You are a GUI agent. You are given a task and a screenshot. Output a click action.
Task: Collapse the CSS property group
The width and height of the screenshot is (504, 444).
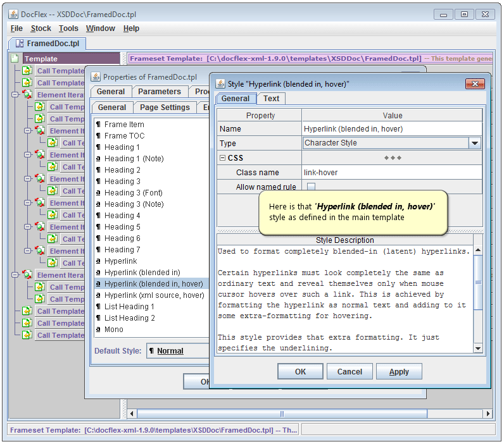222,158
